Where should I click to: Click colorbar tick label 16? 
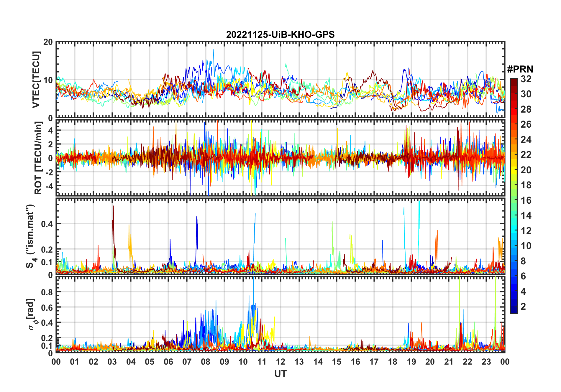pyautogui.click(x=526, y=200)
